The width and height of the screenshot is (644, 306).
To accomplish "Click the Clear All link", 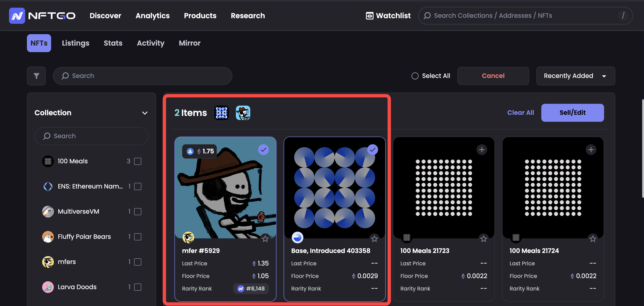I will tap(520, 113).
